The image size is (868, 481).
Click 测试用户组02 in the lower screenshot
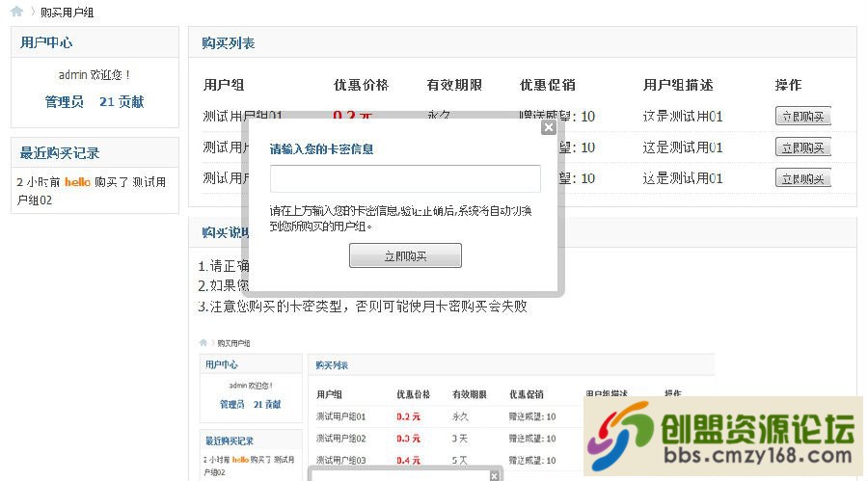[341, 439]
